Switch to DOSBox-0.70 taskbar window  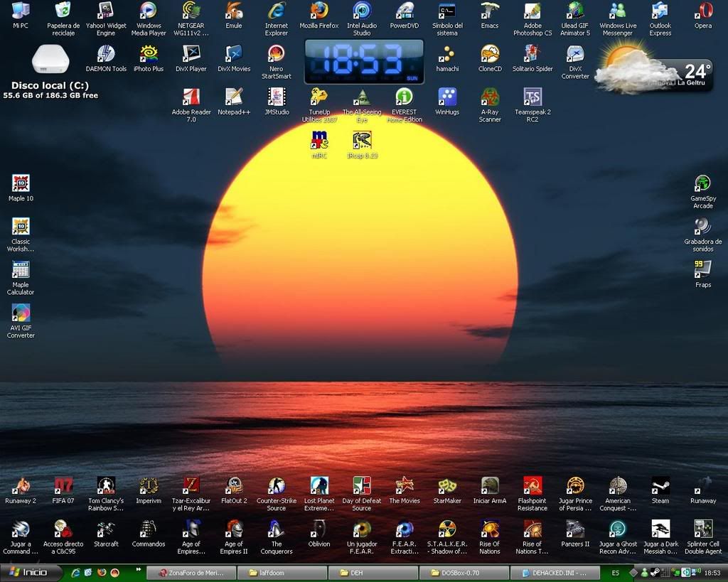pyautogui.click(x=464, y=573)
